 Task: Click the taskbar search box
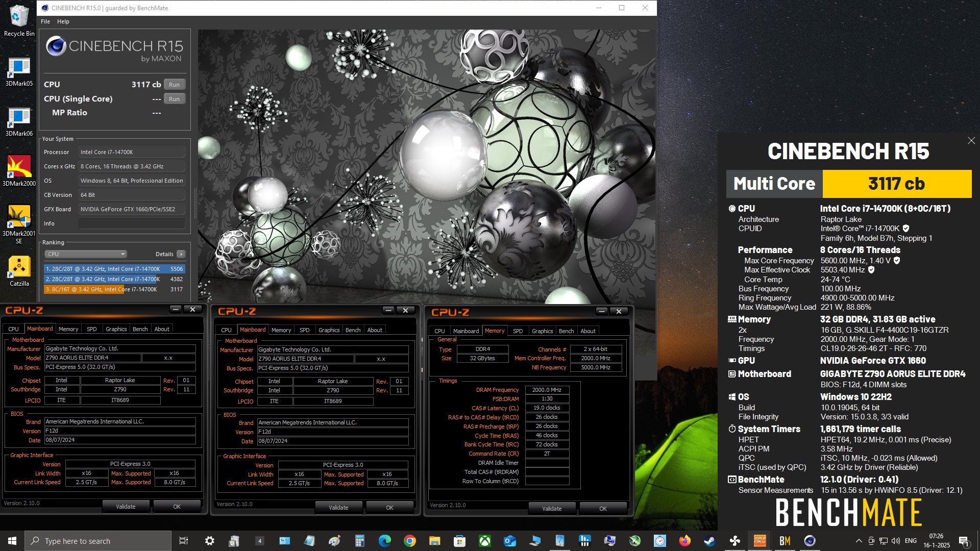(x=98, y=541)
